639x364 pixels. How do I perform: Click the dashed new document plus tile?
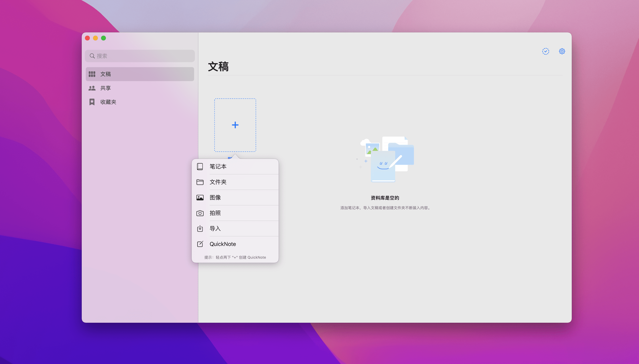coord(235,125)
